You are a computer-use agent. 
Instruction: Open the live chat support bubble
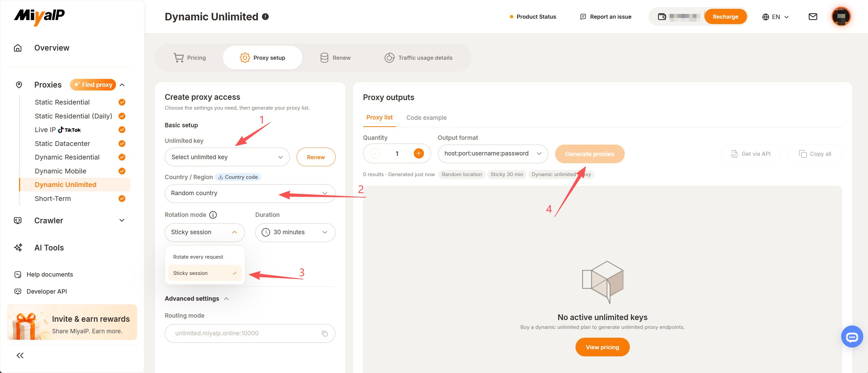click(852, 337)
